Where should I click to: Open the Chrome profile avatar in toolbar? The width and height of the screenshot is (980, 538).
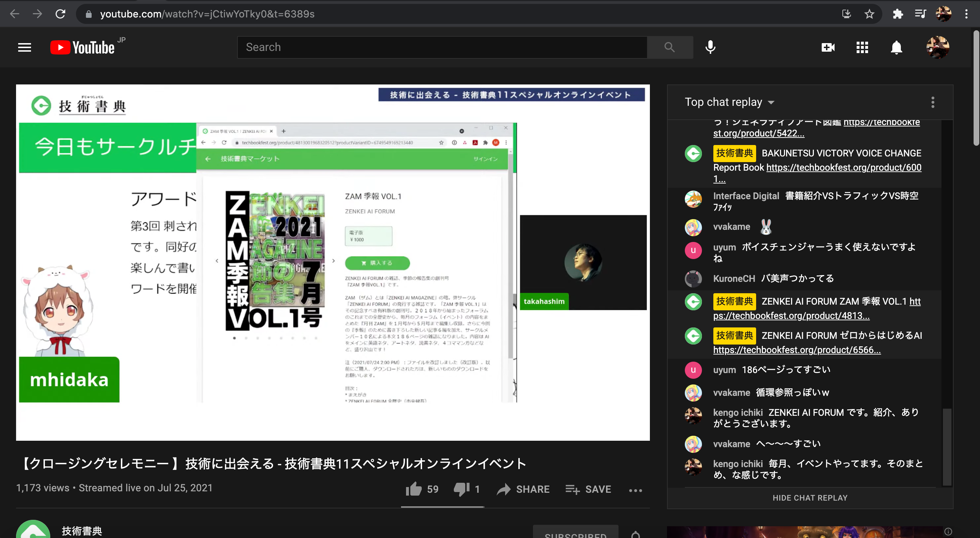944,14
